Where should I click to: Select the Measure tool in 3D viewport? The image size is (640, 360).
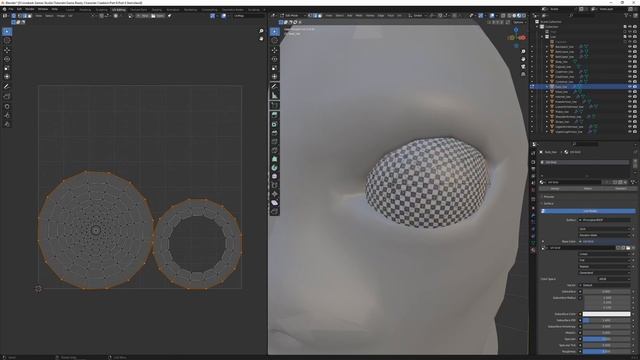point(274,96)
